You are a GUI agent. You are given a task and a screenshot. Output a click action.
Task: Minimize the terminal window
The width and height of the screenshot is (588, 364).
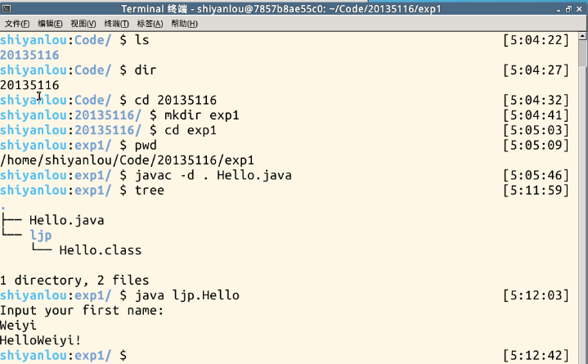(559, 9)
